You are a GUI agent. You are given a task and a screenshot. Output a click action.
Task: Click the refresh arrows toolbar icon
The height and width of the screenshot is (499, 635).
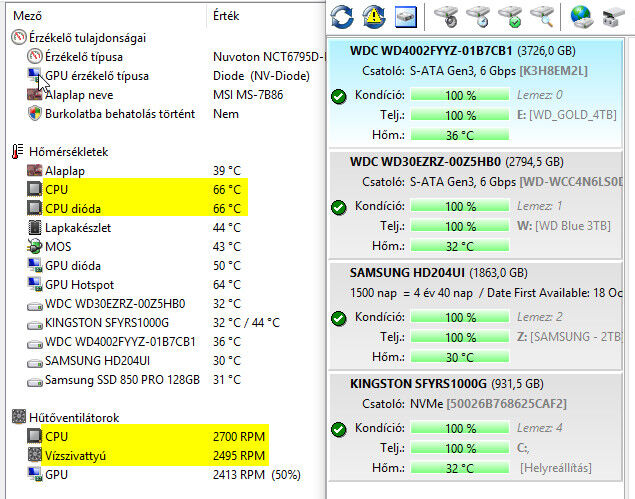tap(342, 17)
